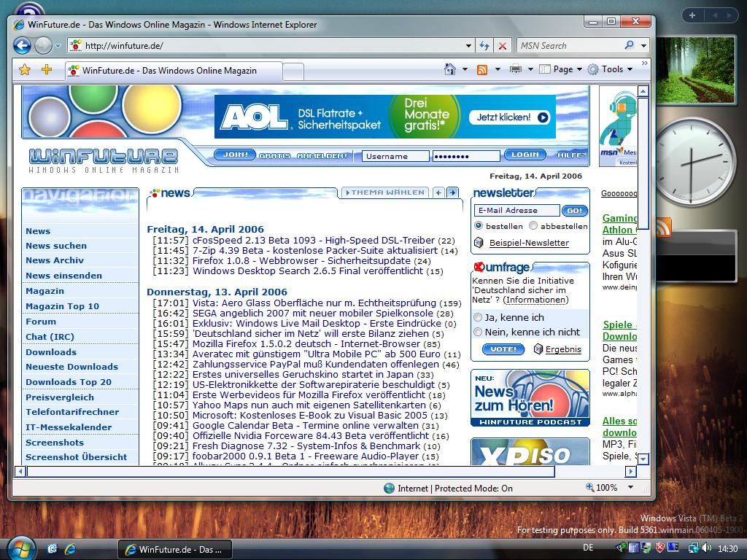747x560 pixels.
Task: Open the Page menu
Action: pyautogui.click(x=561, y=69)
